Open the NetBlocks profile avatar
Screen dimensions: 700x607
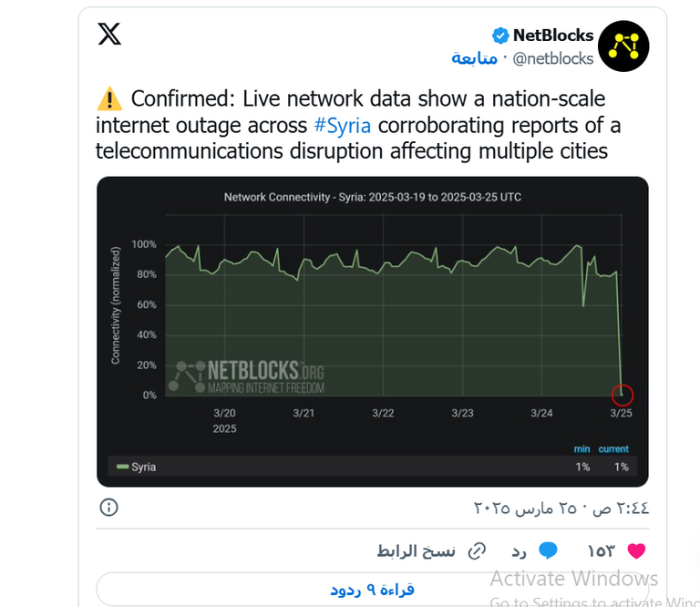[x=625, y=46]
